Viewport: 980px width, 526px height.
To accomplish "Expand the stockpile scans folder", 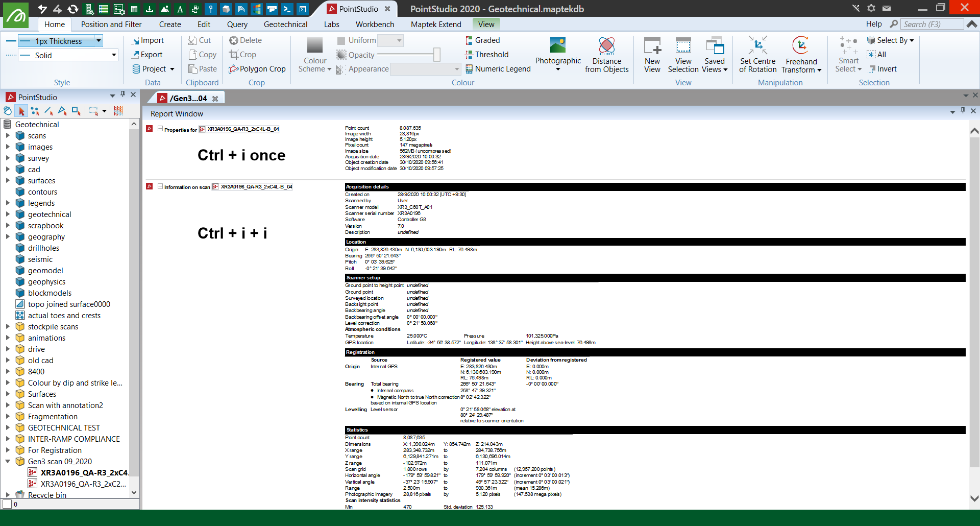I will pyautogui.click(x=8, y=327).
